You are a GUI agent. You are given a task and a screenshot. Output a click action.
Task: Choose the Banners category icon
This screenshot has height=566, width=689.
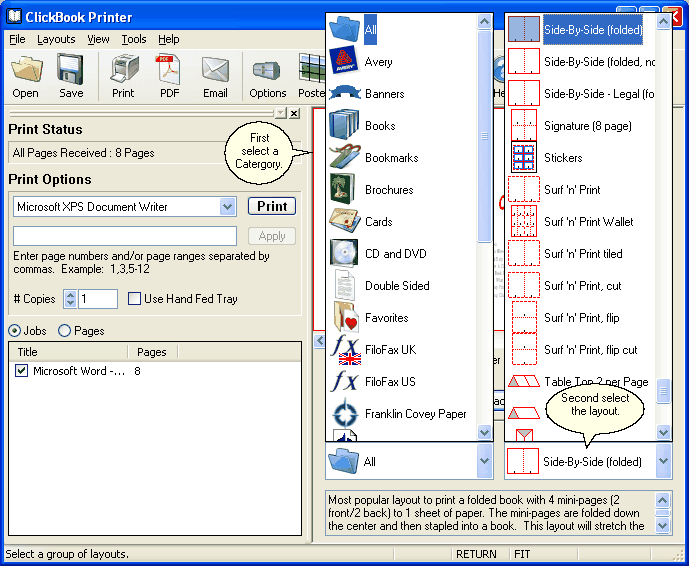pyautogui.click(x=345, y=93)
